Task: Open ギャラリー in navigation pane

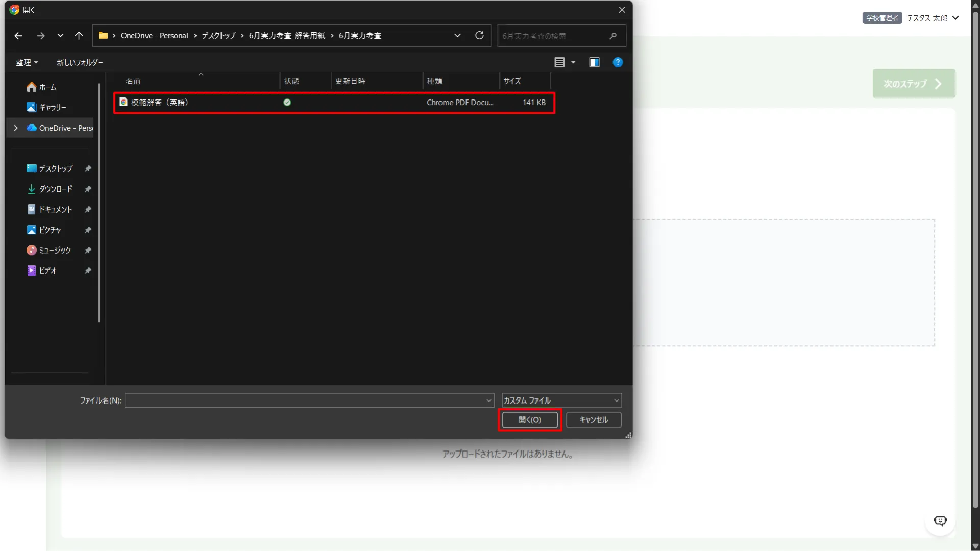Action: pos(46,107)
